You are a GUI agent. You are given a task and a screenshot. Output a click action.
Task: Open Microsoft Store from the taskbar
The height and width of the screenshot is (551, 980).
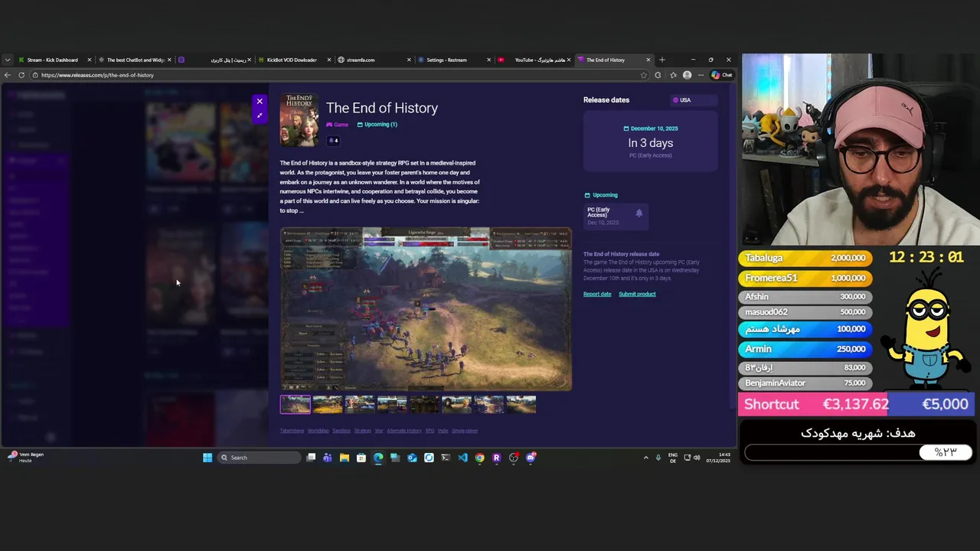tap(361, 458)
